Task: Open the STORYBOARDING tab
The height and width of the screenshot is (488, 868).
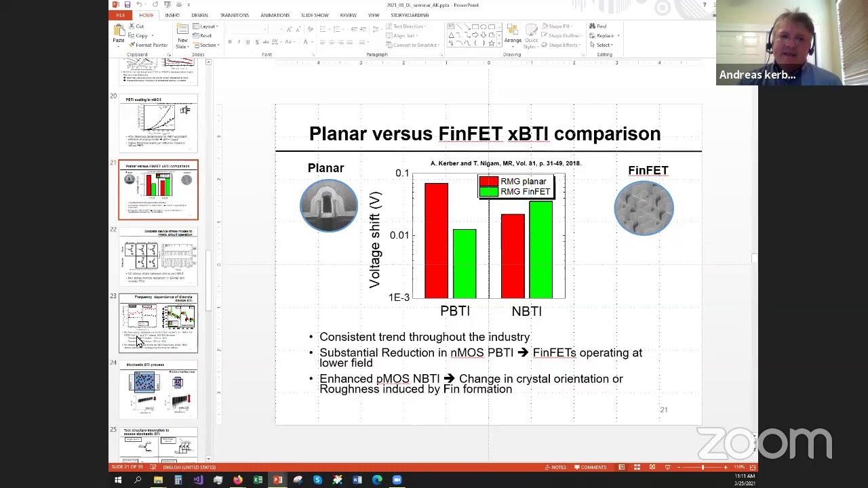Action: (410, 15)
